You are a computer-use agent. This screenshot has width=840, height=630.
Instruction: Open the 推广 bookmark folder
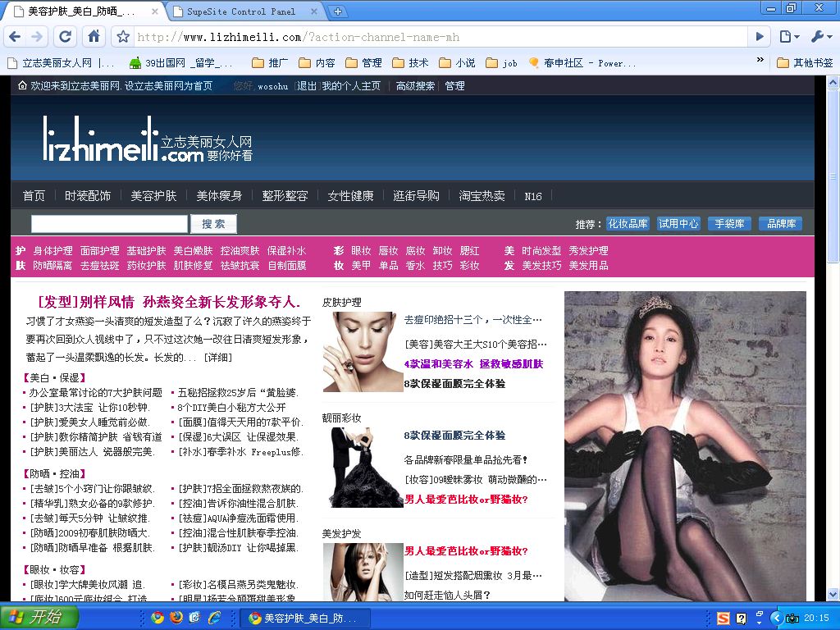pyautogui.click(x=269, y=63)
